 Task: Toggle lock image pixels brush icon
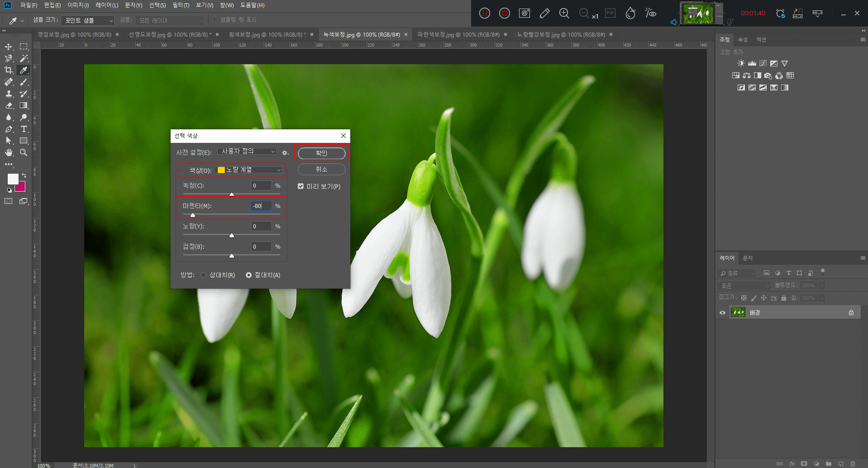754,298
